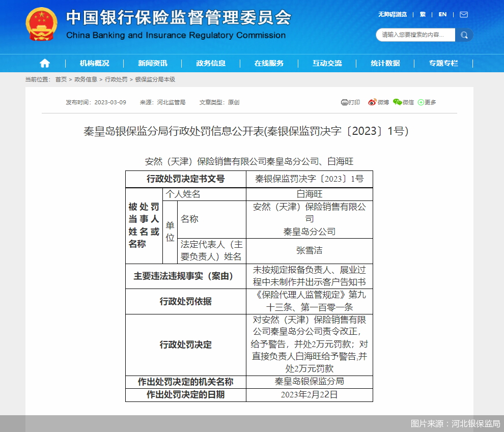
Task: Click the home icon in navigation bar
Action: tap(45, 63)
